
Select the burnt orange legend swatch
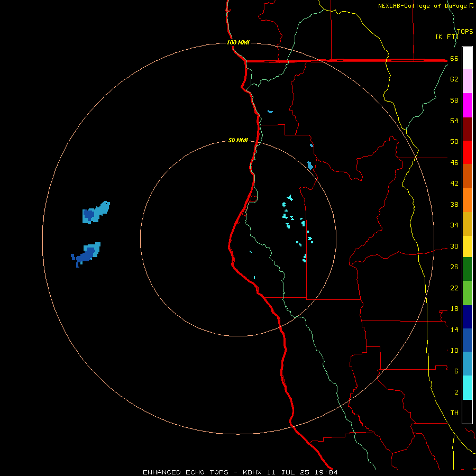coord(467,176)
